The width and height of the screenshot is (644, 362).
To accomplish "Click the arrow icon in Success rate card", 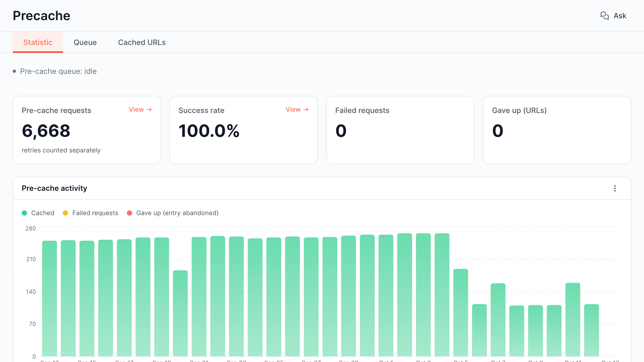I will 306,110.
